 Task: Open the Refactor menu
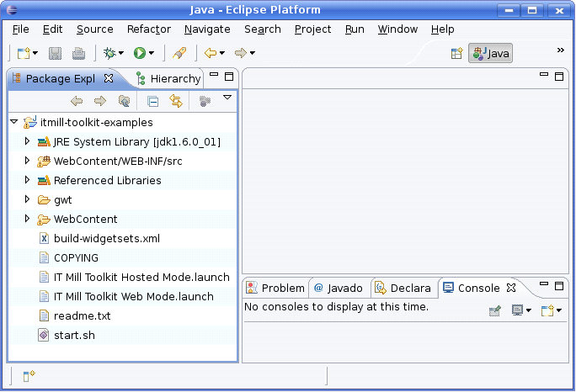[x=149, y=29]
